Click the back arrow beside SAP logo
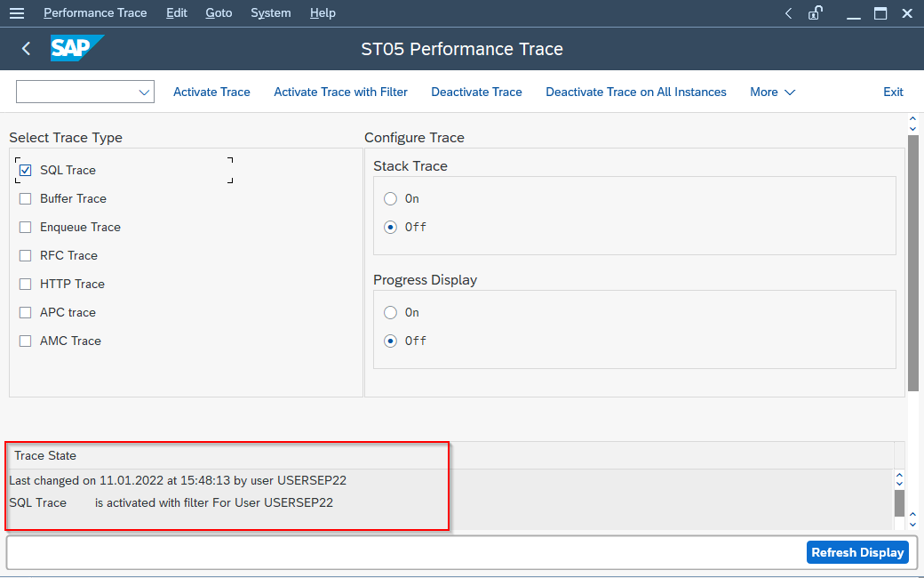Screen dimensions: 924x578 point(26,49)
